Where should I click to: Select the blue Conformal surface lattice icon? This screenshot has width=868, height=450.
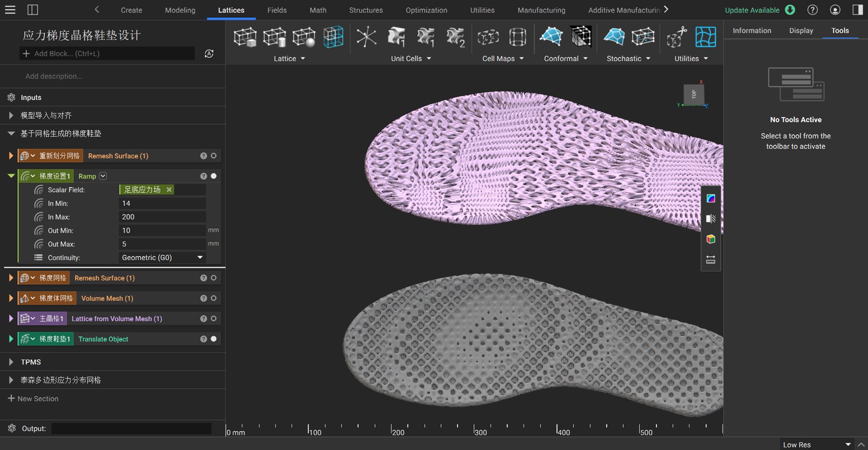551,37
